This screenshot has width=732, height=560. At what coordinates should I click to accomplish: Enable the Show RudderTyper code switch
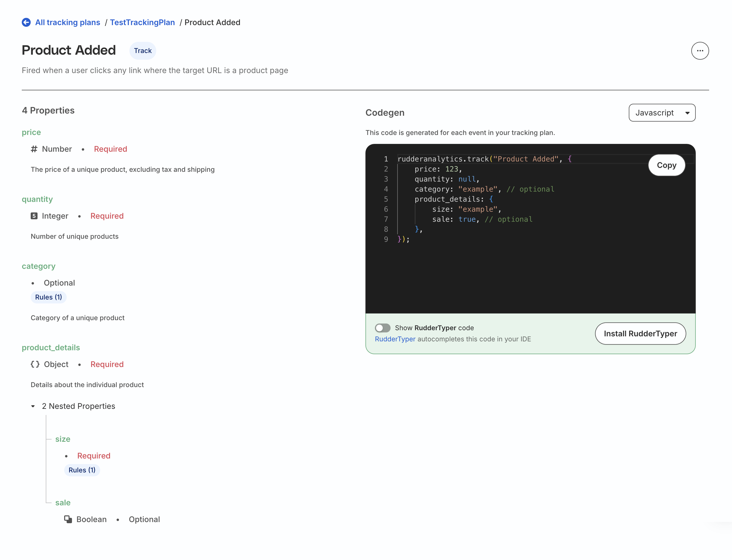pos(383,328)
